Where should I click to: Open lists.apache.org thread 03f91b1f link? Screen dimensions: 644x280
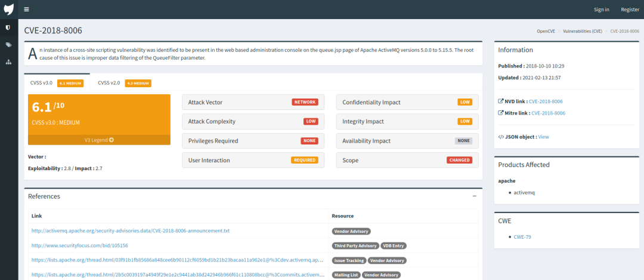pyautogui.click(x=178, y=260)
